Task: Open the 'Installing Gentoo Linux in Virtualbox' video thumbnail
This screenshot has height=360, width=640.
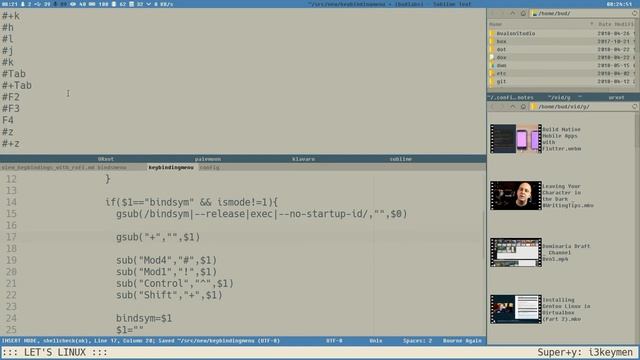Action: pos(516,309)
